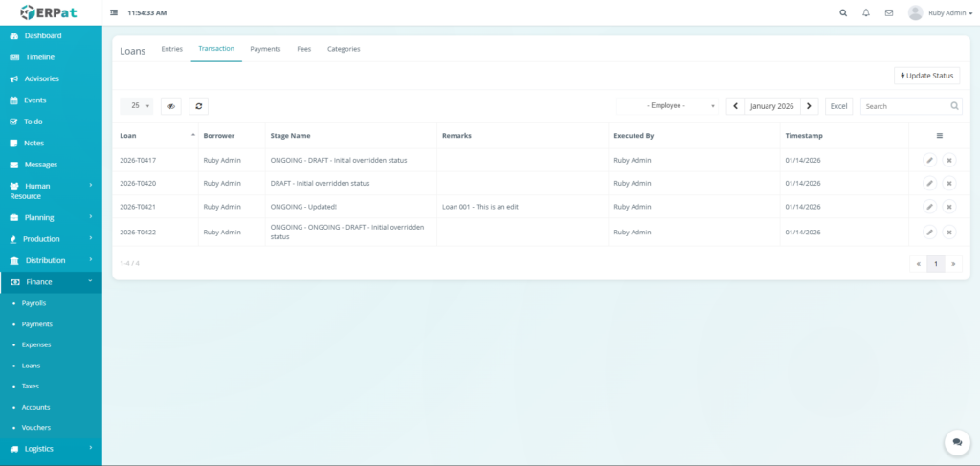Screen dimensions: 980x466
Task: Click the refresh table icon
Action: tap(198, 106)
